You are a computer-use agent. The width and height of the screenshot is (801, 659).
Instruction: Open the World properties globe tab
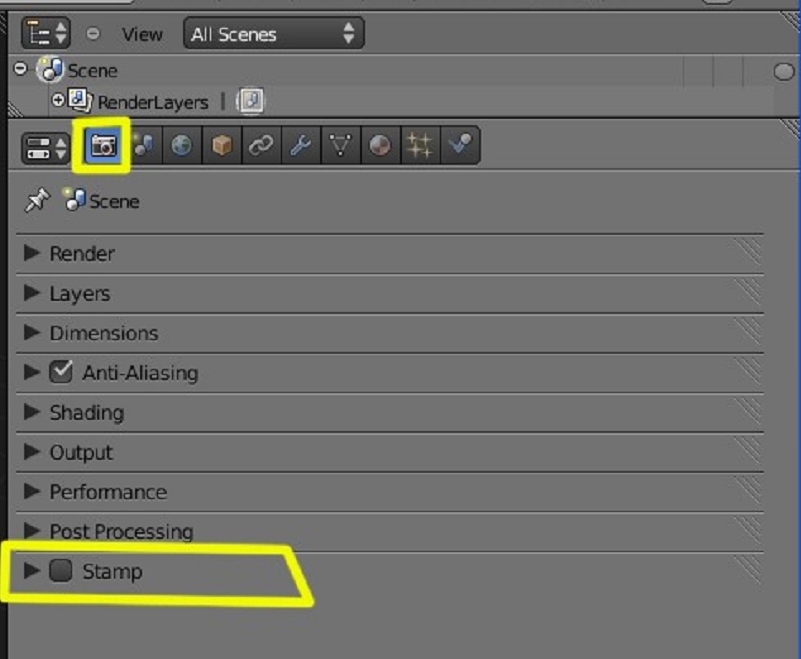(182, 146)
